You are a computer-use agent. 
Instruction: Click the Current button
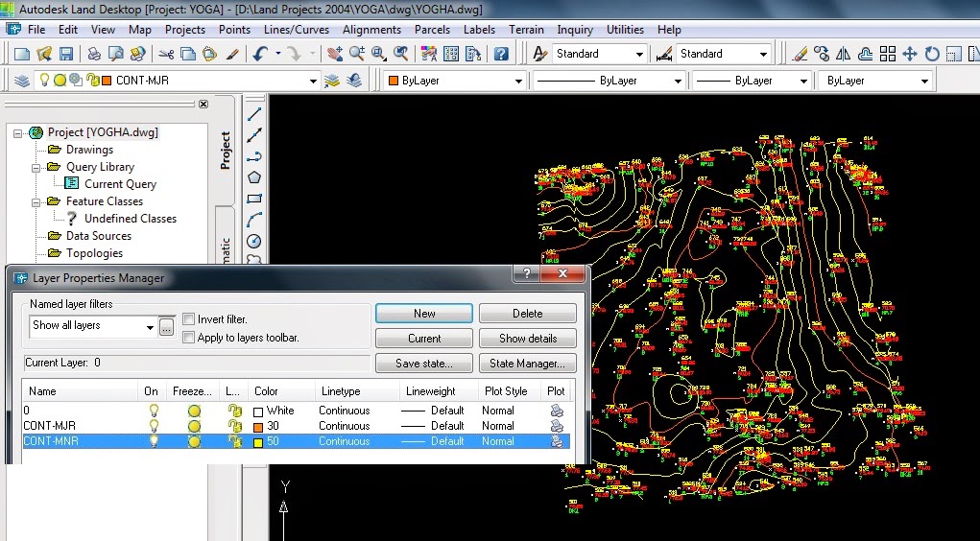pyautogui.click(x=424, y=338)
